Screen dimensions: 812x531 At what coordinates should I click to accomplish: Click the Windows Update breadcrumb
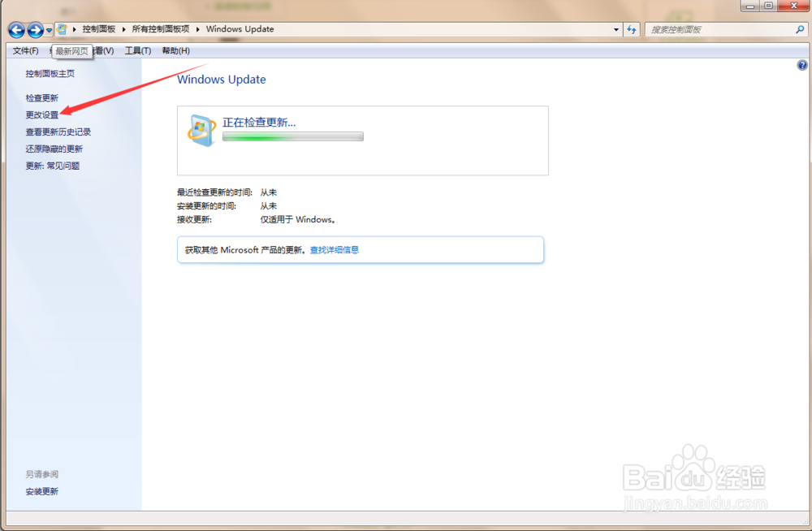click(240, 29)
